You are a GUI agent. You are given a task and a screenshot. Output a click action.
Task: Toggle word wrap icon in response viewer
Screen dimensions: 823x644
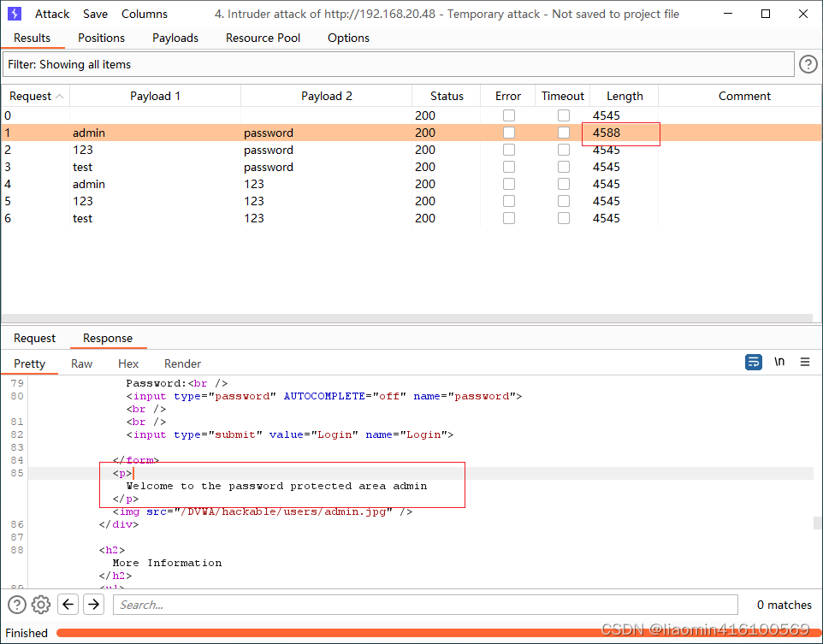coord(753,362)
